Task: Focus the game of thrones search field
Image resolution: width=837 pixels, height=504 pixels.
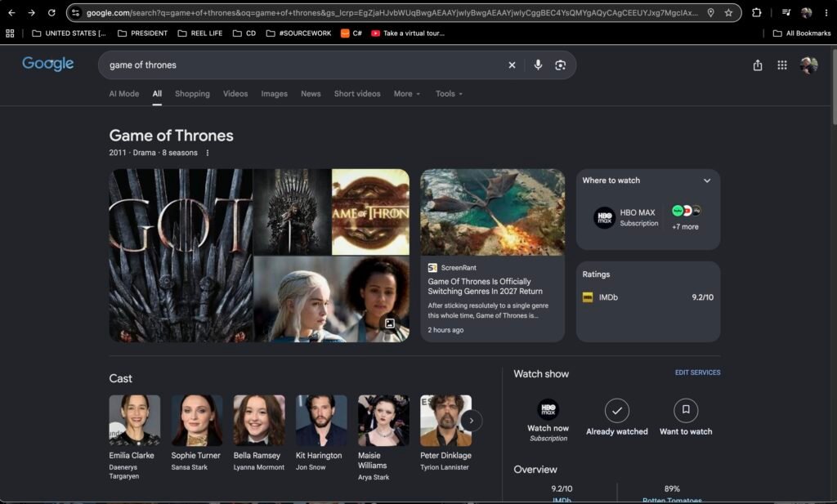Action: click(x=304, y=65)
